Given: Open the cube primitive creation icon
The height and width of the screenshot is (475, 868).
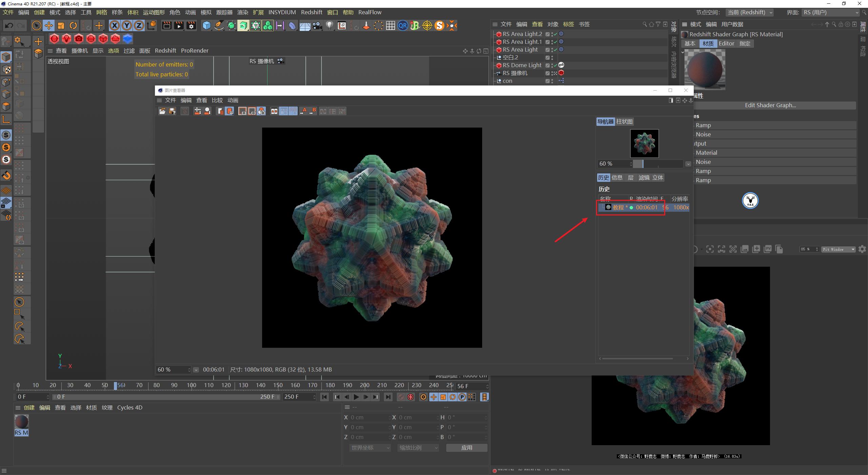Looking at the screenshot, I should tap(206, 25).
